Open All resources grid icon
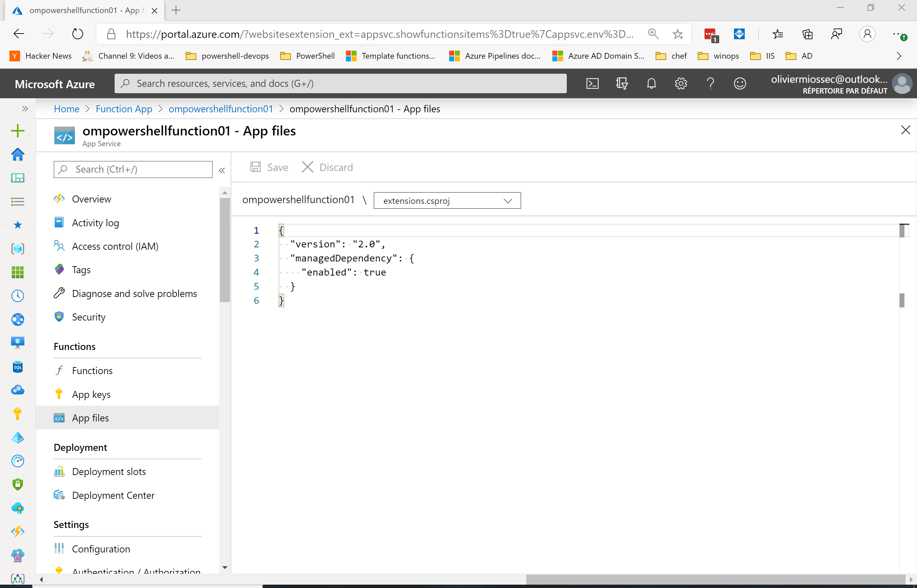 (x=17, y=272)
